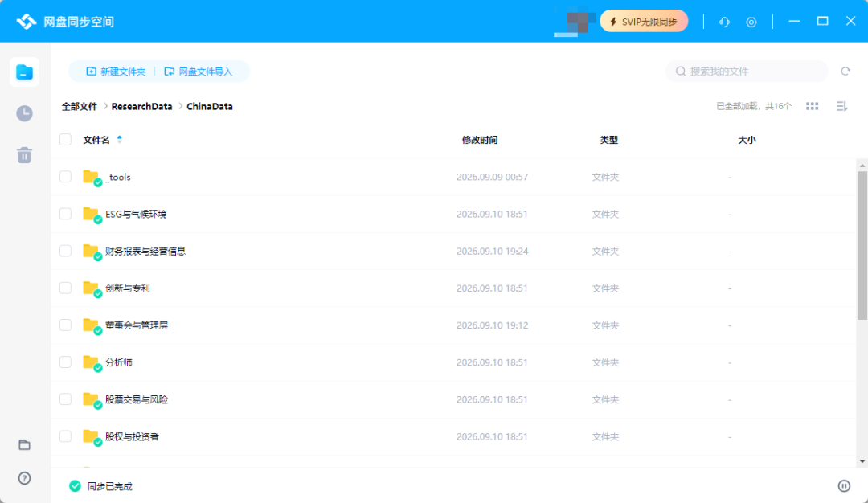
Task: Click the 网盘文件导入 button
Action: point(199,72)
